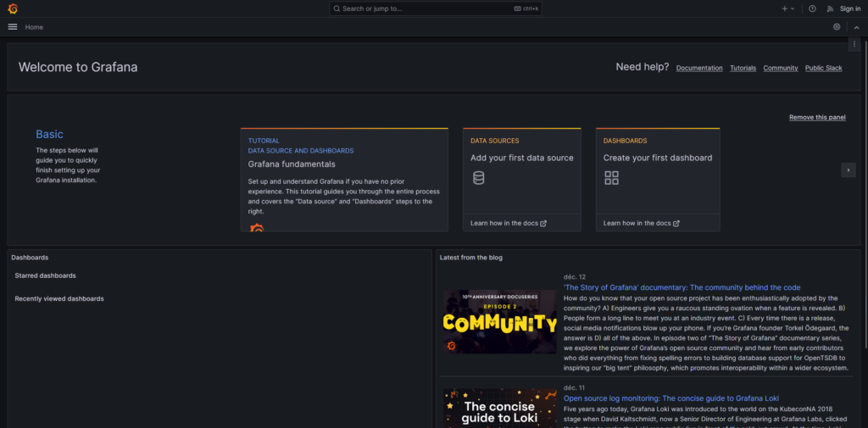Click the Community episode thumbnail
This screenshot has width=868, height=428.
500,322
